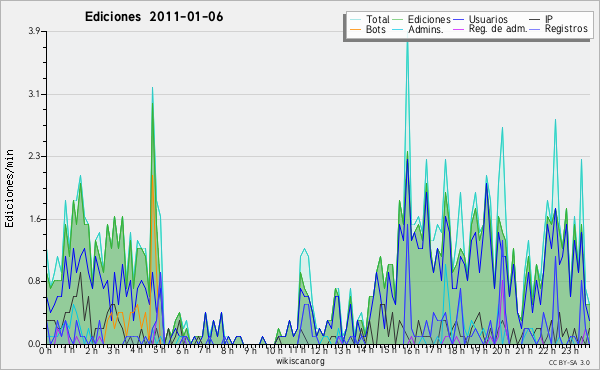This screenshot has height=370, width=600.
Task: Click the '20 h' x-axis label
Action: [500, 351]
